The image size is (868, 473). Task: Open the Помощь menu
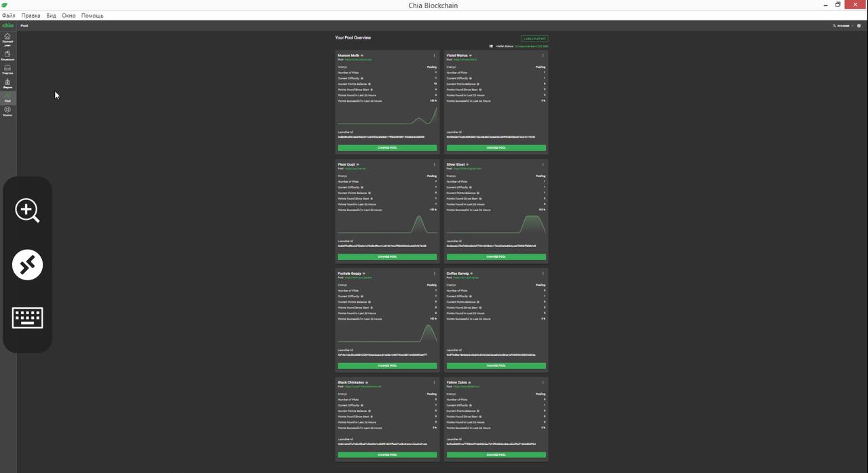point(92,15)
